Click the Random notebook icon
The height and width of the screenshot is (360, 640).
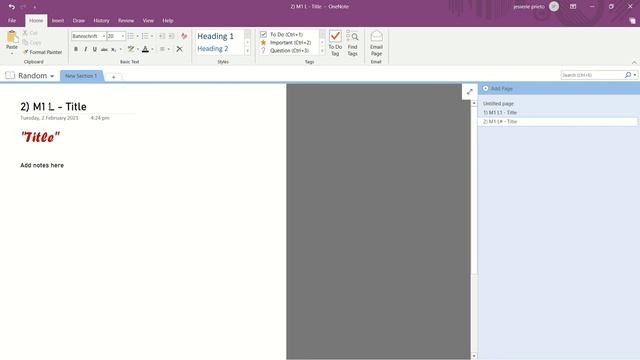10,76
